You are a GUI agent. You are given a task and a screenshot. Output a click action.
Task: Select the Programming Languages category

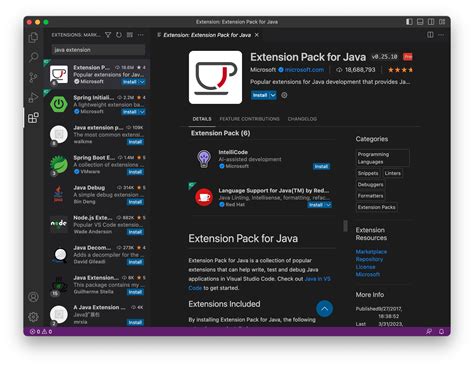[382, 158]
